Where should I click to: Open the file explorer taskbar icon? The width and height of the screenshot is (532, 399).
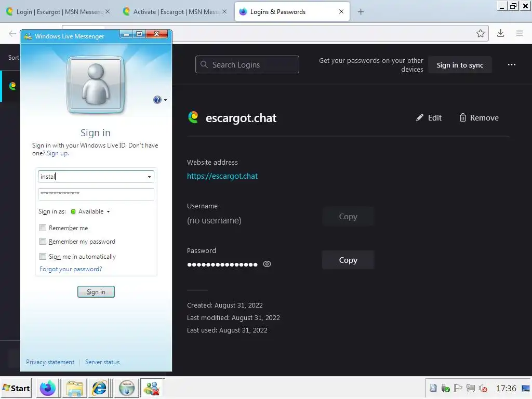pos(75,388)
